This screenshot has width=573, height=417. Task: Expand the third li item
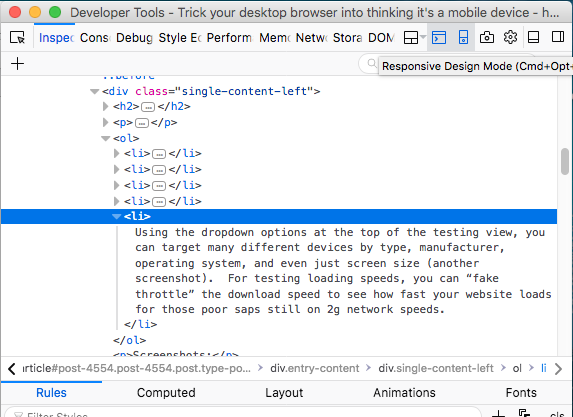point(117,185)
